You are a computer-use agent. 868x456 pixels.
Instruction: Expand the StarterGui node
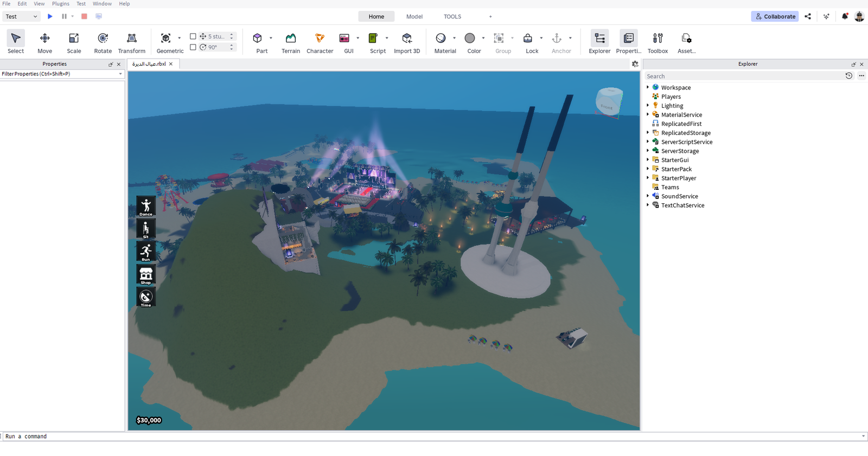click(x=648, y=160)
